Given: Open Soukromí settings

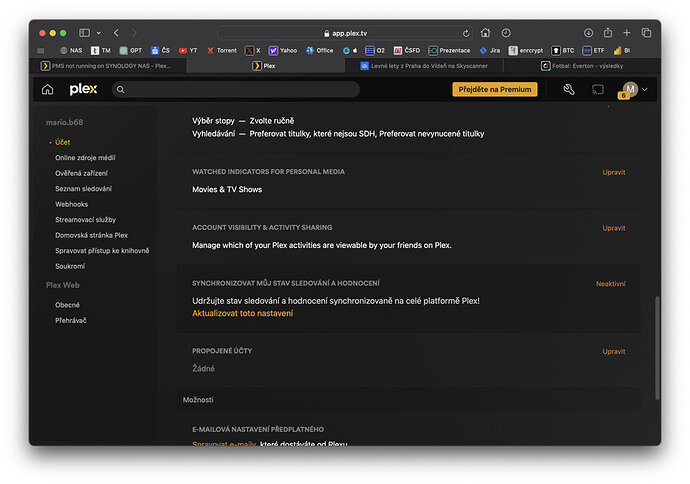Looking at the screenshot, I should tap(70, 266).
